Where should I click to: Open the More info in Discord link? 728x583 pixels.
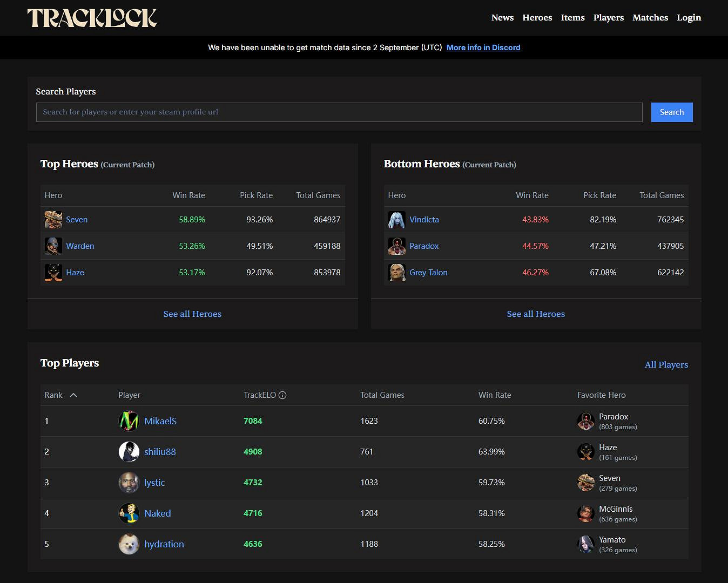[x=483, y=48]
